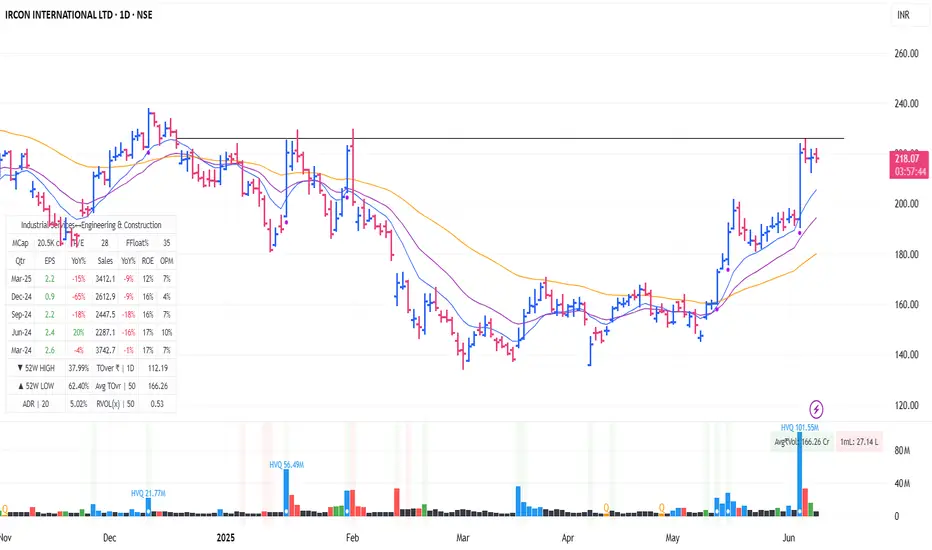Click the 112.19 turnover value
Screen dimensions: 932x550
click(158, 368)
